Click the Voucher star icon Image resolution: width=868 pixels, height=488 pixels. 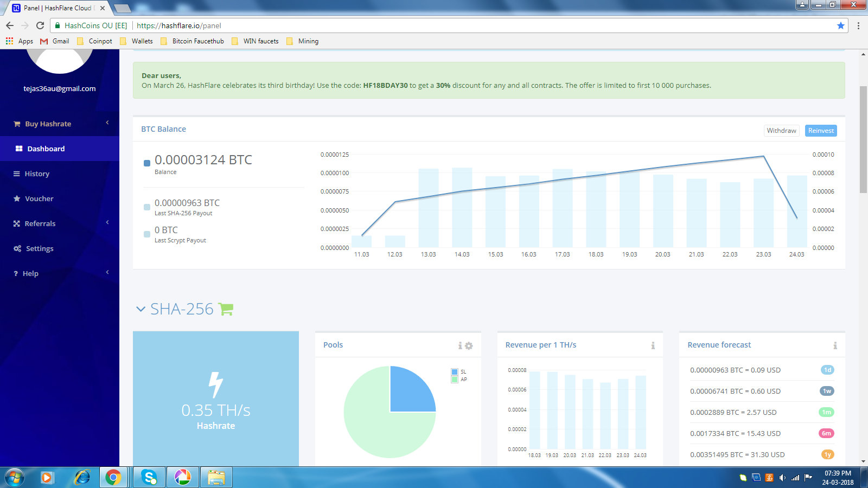click(x=17, y=198)
